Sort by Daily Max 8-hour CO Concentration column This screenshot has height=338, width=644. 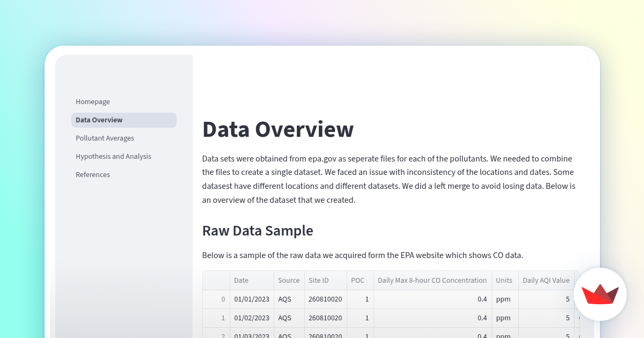[x=433, y=281]
